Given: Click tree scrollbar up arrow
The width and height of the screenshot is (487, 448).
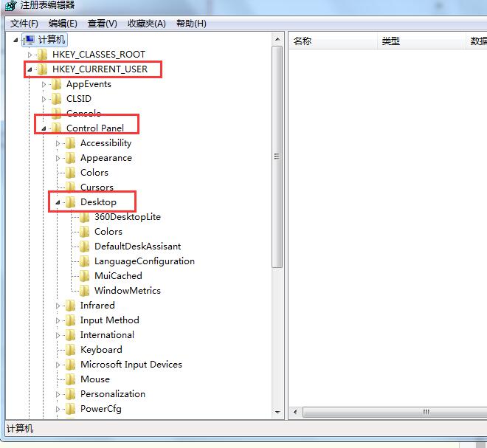Looking at the screenshot, I should tap(277, 39).
